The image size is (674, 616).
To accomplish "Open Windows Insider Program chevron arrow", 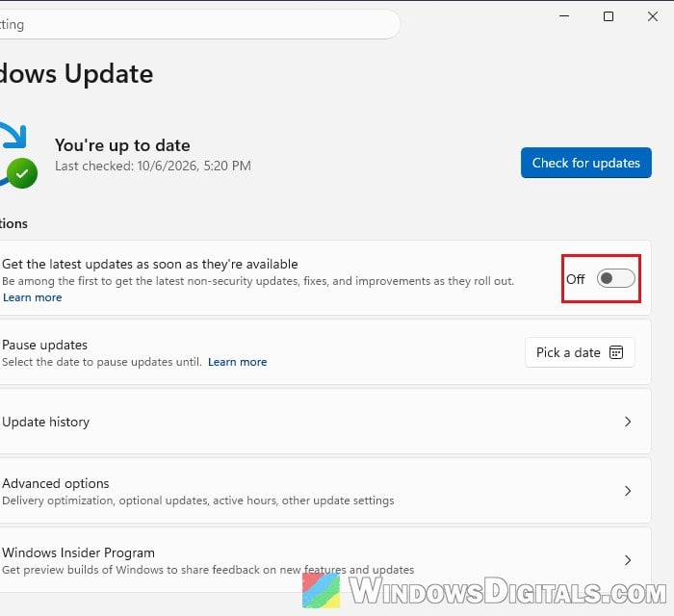I will coord(628,560).
